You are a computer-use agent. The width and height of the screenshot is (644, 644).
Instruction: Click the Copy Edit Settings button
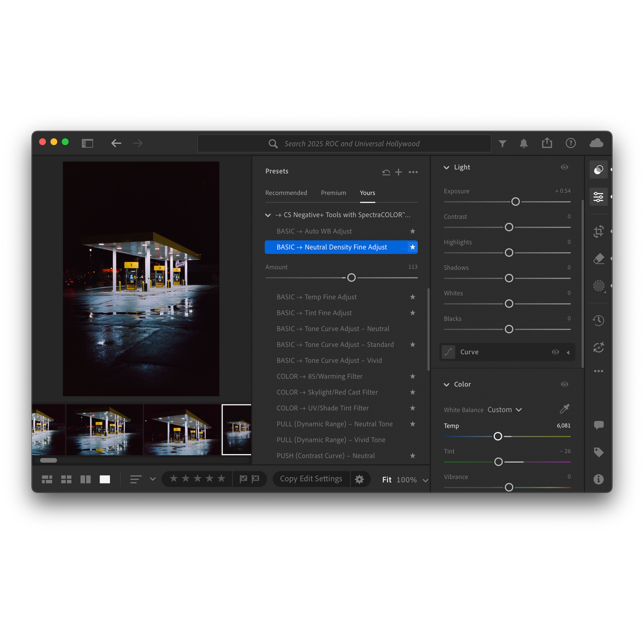(311, 479)
